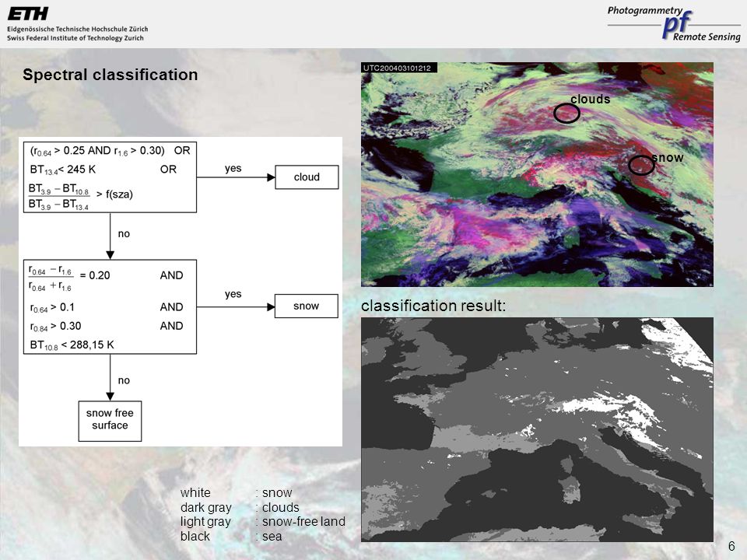
Task: Click the 'dark gray' legend entry
Action: (205, 508)
